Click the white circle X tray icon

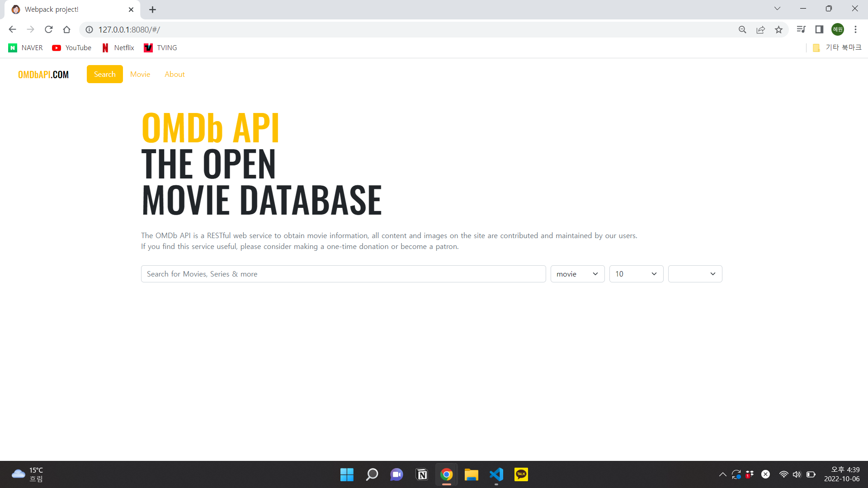(765, 474)
